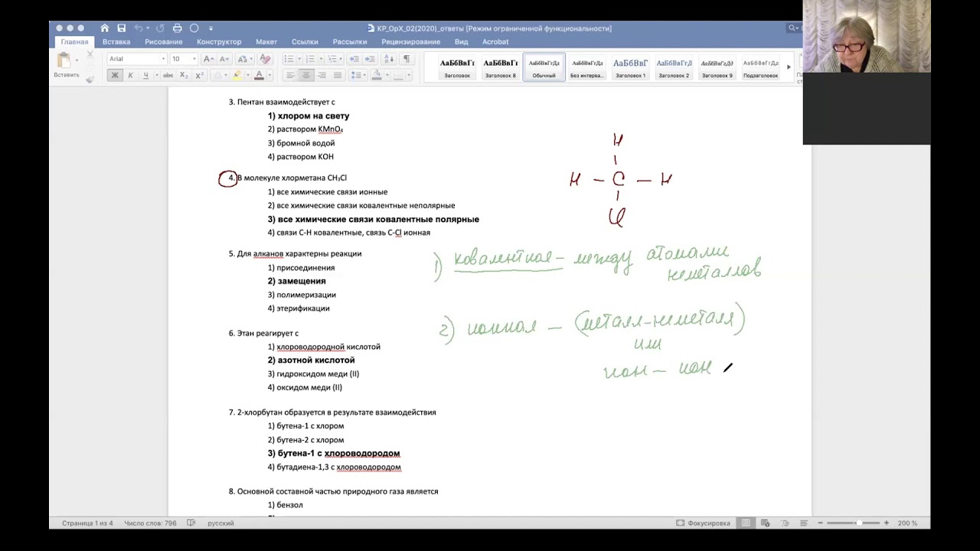Switch to the Вставка tab
This screenshot has width=980, height=551.
(116, 42)
